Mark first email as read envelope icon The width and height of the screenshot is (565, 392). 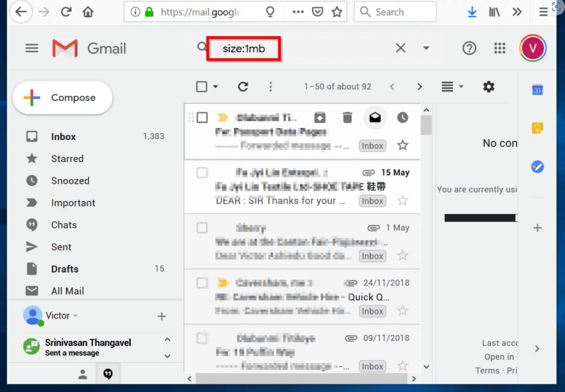click(375, 118)
